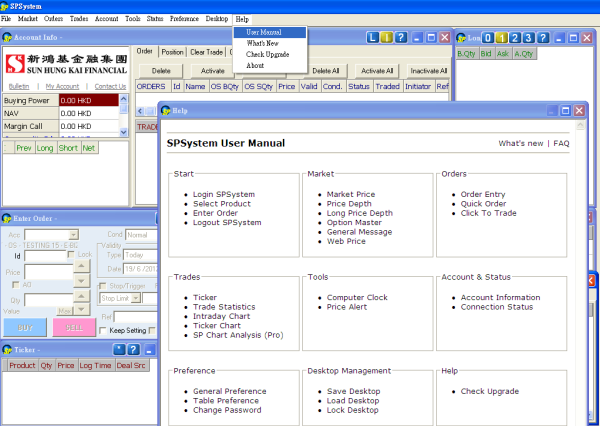Click the question mark icon in the price depth window

coord(543,38)
